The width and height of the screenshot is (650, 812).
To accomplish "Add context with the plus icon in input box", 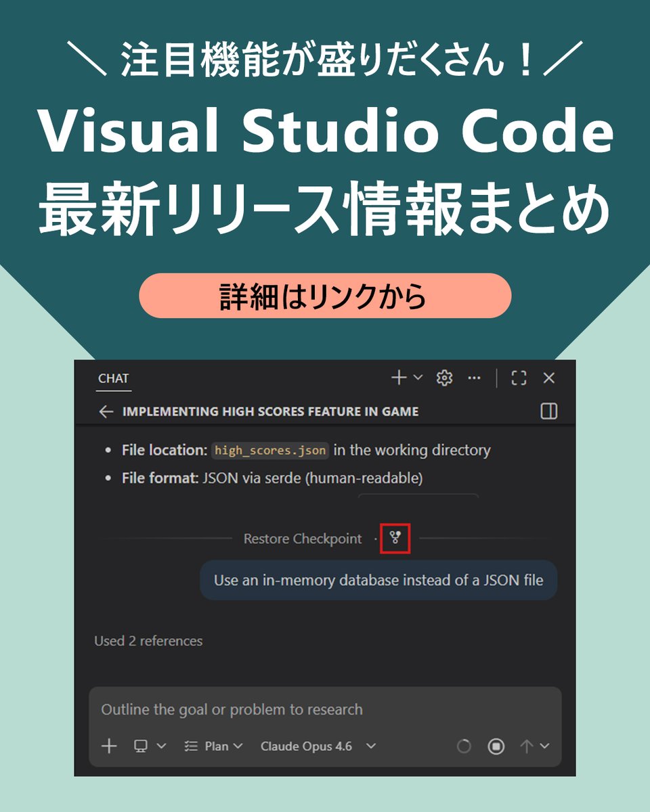I will coord(109,746).
